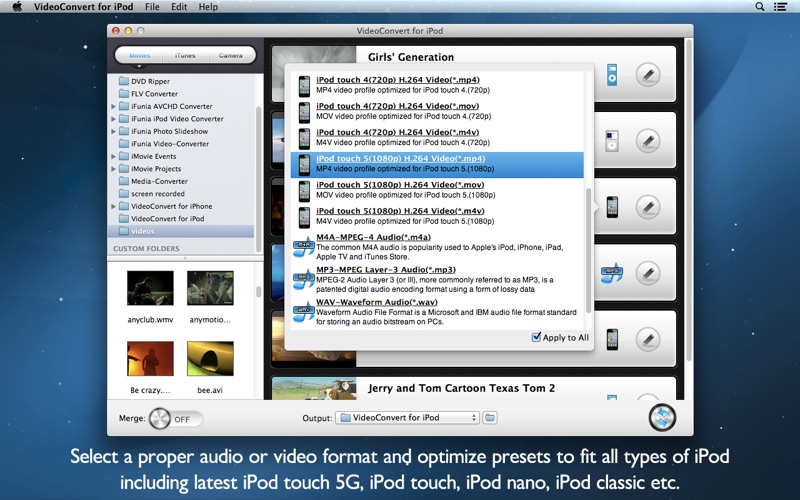
Task: Click edit pencil beside iPod classic icon
Action: 648,141
